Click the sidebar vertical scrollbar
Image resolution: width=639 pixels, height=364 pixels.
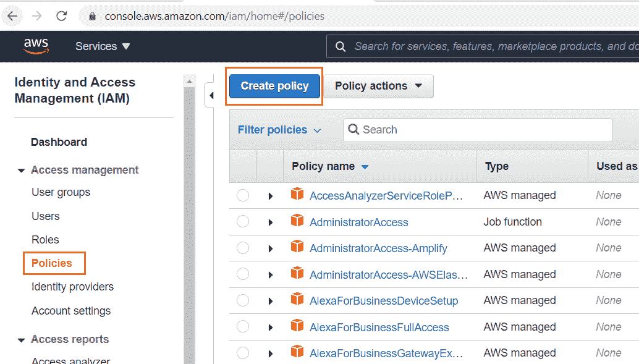[x=189, y=220]
